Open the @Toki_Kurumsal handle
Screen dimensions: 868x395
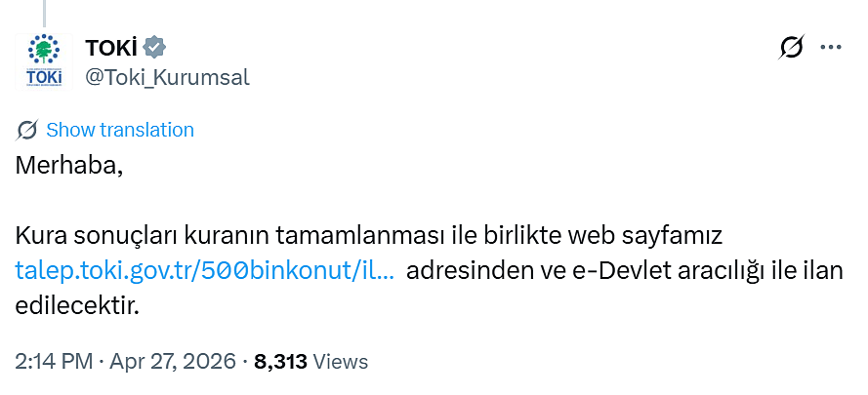168,77
